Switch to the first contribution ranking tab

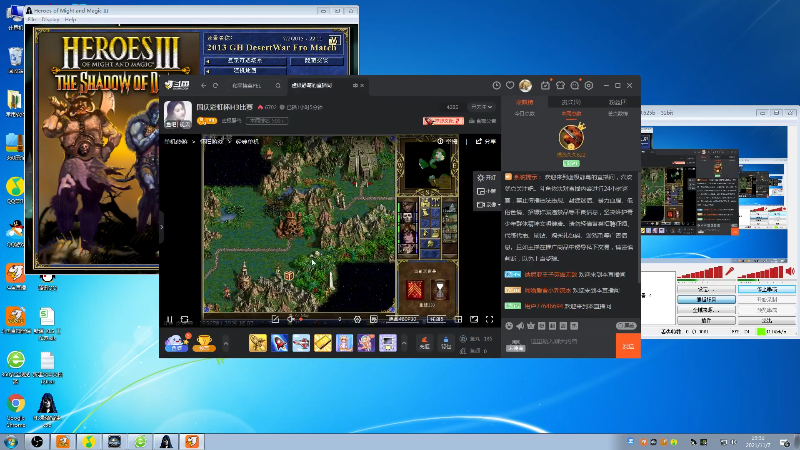pyautogui.click(x=524, y=102)
